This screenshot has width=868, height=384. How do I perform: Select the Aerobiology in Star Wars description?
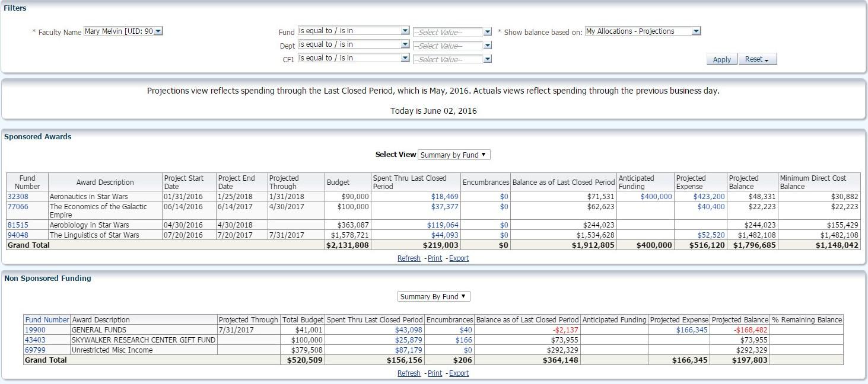[89, 225]
